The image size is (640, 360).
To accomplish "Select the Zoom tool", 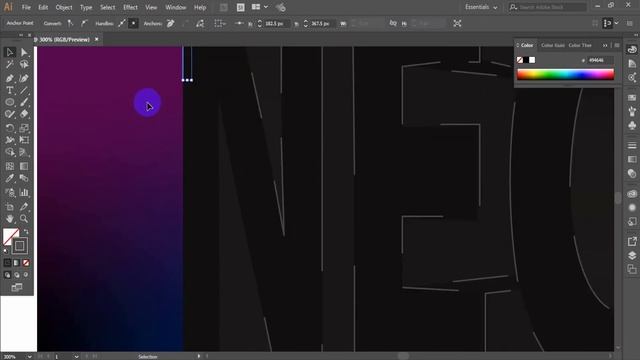I will click(24, 219).
